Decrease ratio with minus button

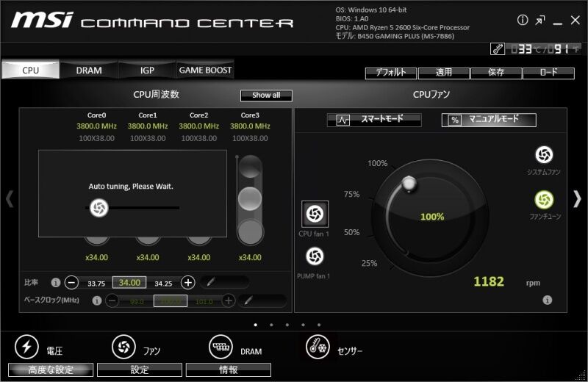tap(71, 282)
